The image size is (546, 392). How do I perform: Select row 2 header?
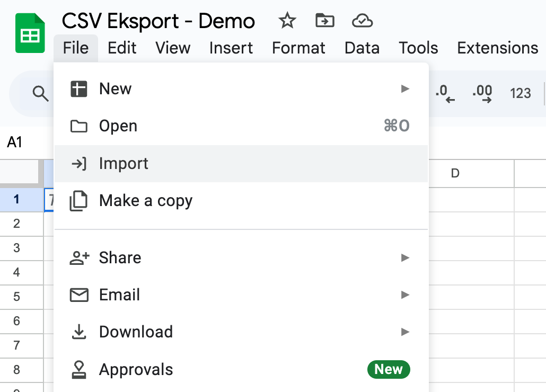22,224
